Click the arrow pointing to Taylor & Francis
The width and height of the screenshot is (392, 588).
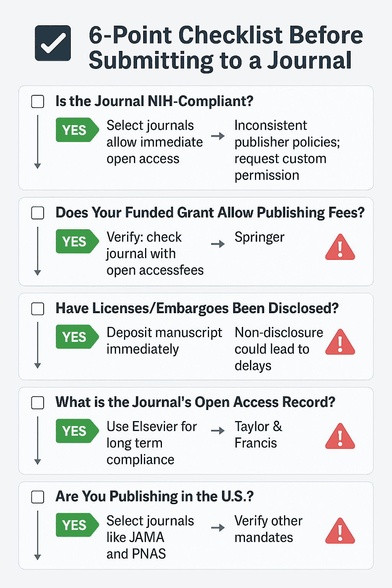click(x=218, y=431)
